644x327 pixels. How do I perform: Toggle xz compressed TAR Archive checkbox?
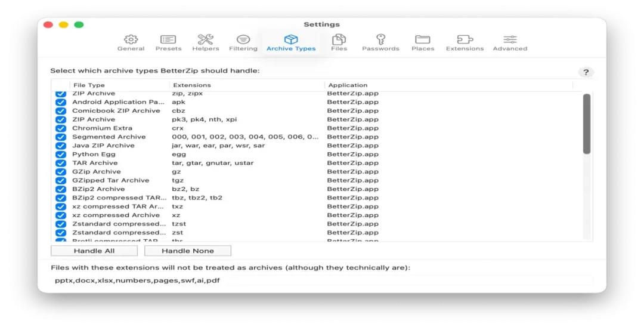pos(60,206)
